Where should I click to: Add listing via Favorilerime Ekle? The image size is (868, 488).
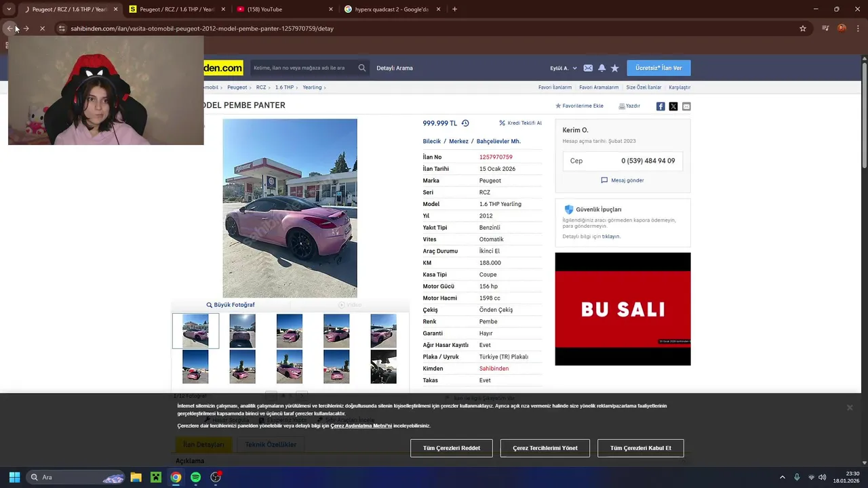click(579, 106)
